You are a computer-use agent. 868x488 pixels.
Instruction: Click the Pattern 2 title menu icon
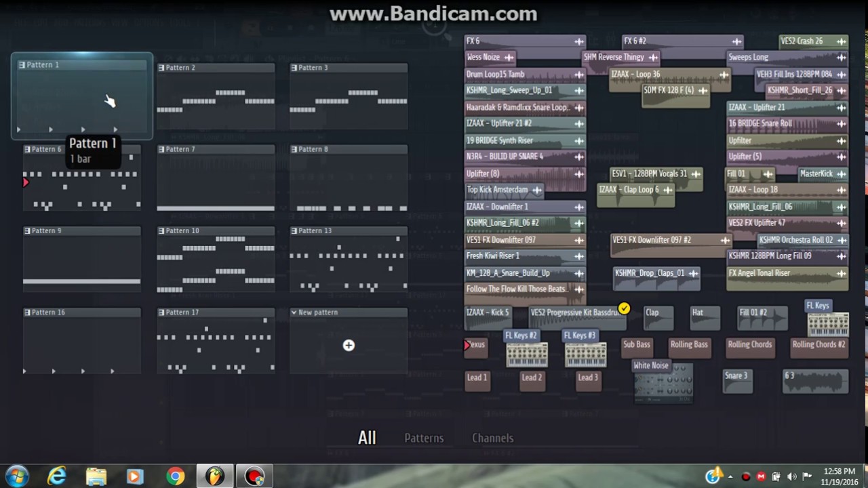pyautogui.click(x=161, y=68)
